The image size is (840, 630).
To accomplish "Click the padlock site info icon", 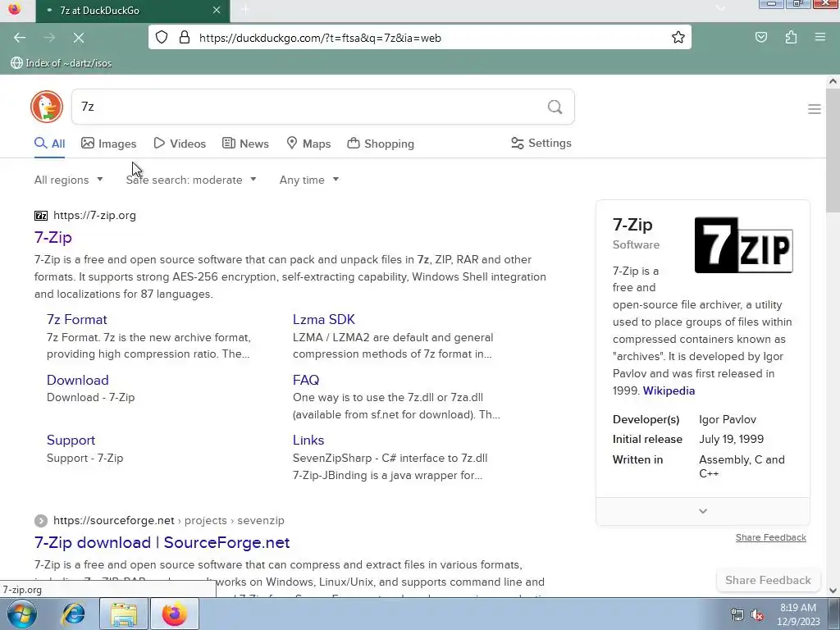I will point(185,37).
